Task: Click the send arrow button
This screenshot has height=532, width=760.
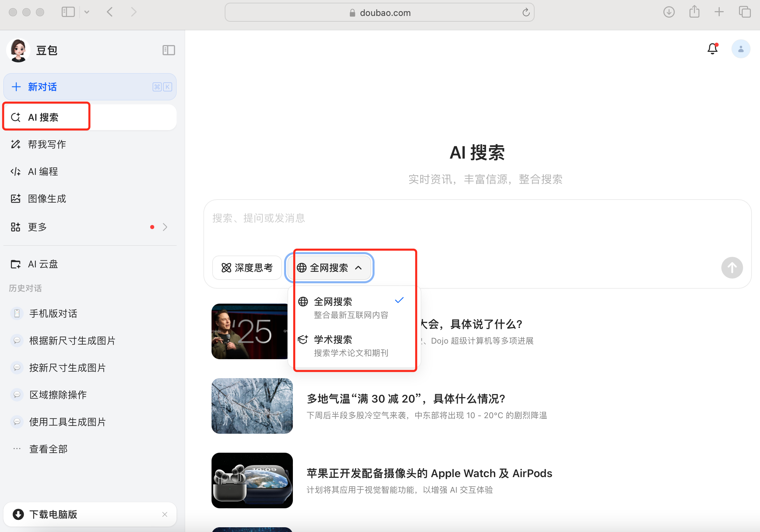Action: (x=732, y=268)
